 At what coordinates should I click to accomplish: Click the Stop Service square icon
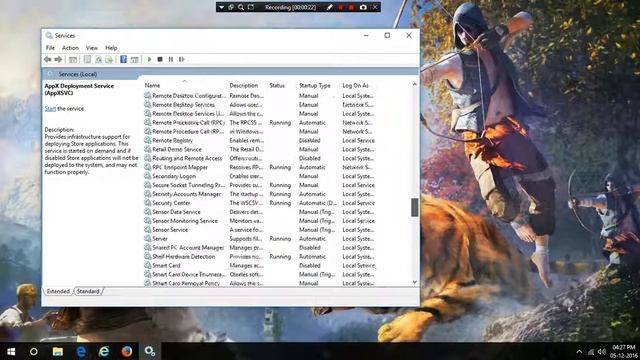click(x=160, y=60)
